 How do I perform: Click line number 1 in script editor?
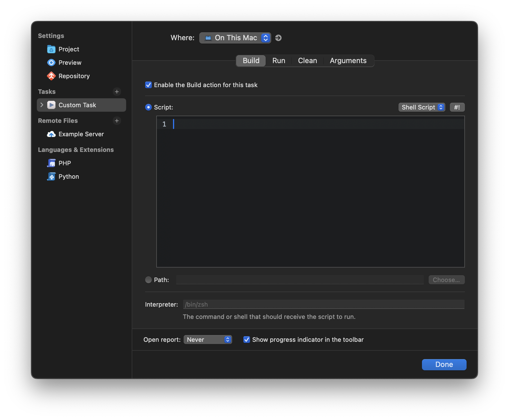164,124
